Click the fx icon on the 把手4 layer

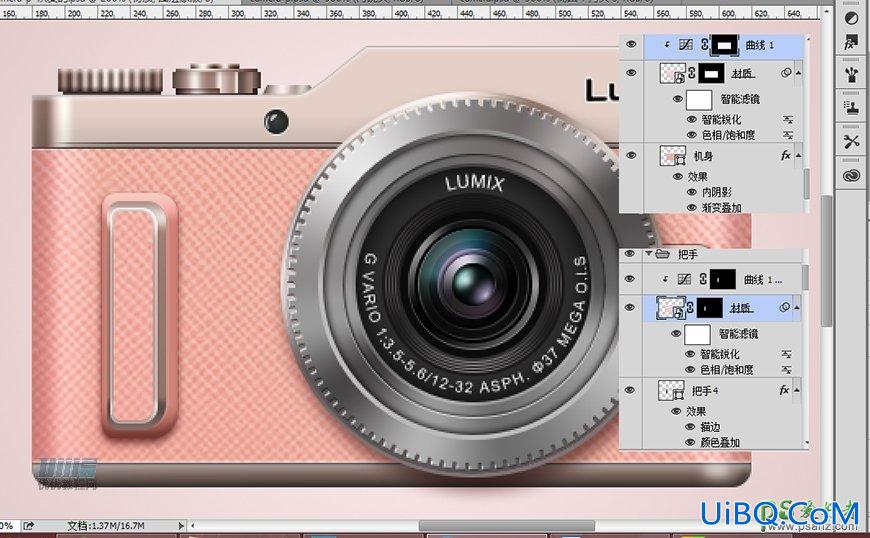pos(784,390)
